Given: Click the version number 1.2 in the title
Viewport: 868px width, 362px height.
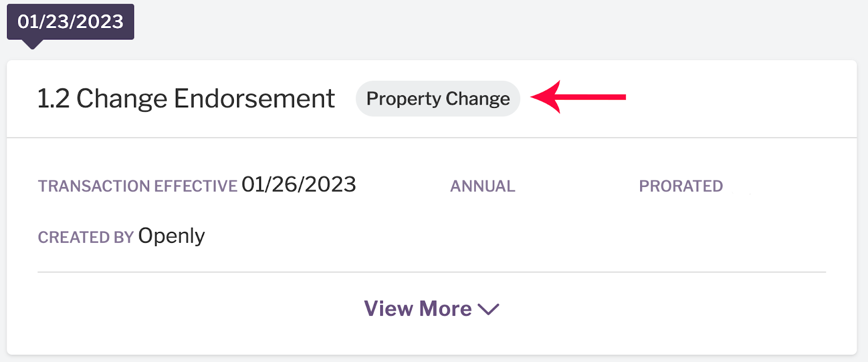Looking at the screenshot, I should coord(54,99).
